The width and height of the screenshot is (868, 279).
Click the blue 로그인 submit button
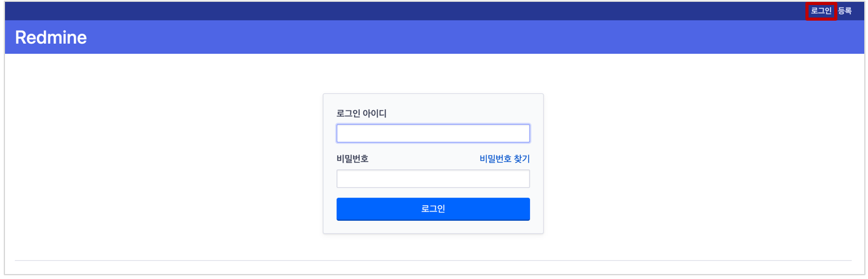click(x=433, y=210)
